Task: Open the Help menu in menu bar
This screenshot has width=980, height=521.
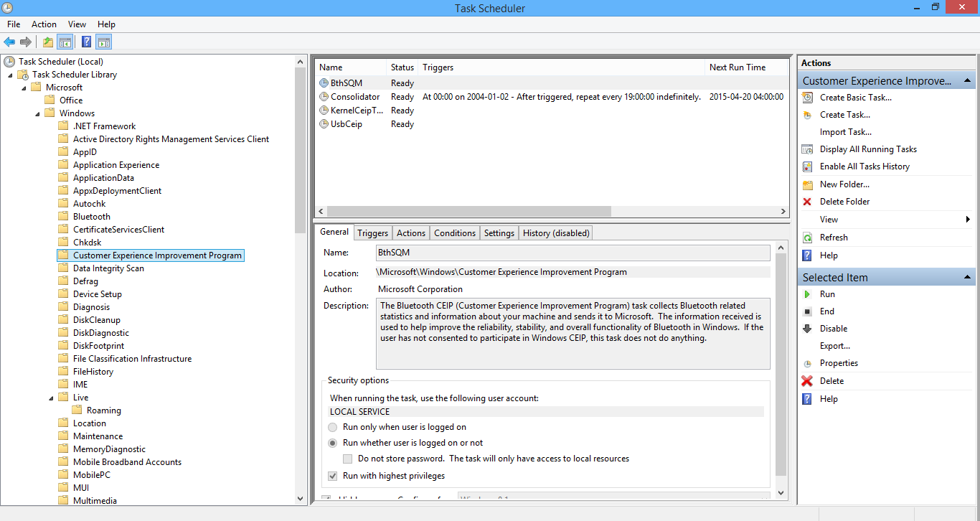Action: coord(106,24)
